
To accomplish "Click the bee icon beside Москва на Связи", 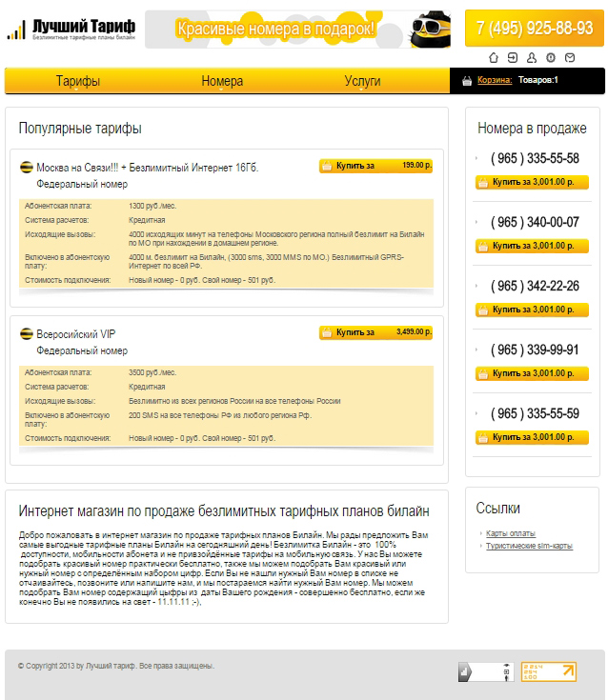I will pyautogui.click(x=27, y=167).
